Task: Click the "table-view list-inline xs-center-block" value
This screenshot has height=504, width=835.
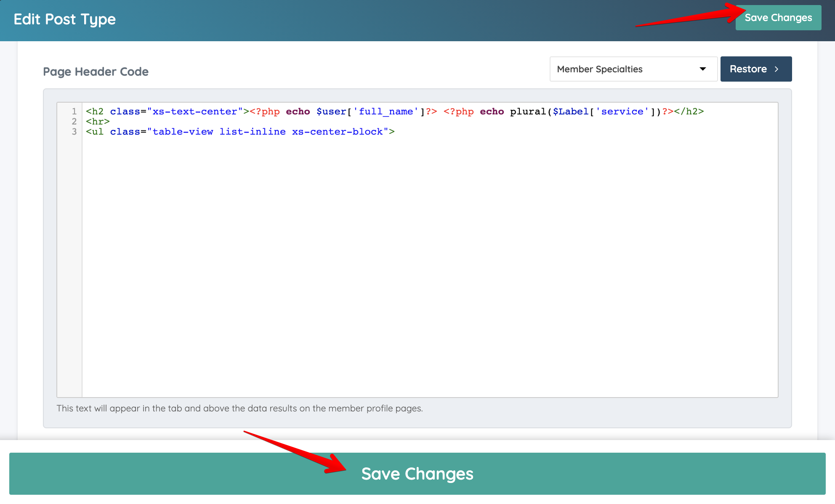Action: pyautogui.click(x=268, y=132)
